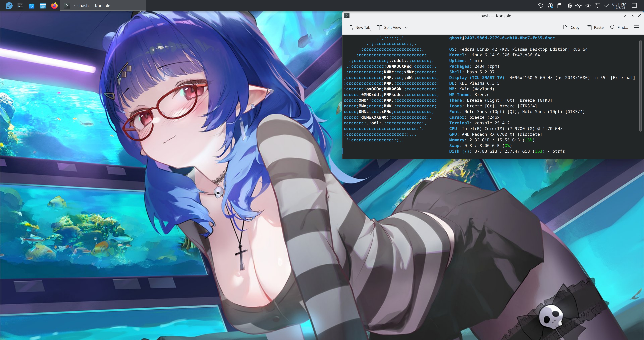Click the "WM: KWin (Wayland)" line
This screenshot has width=644, height=340.
click(x=472, y=89)
